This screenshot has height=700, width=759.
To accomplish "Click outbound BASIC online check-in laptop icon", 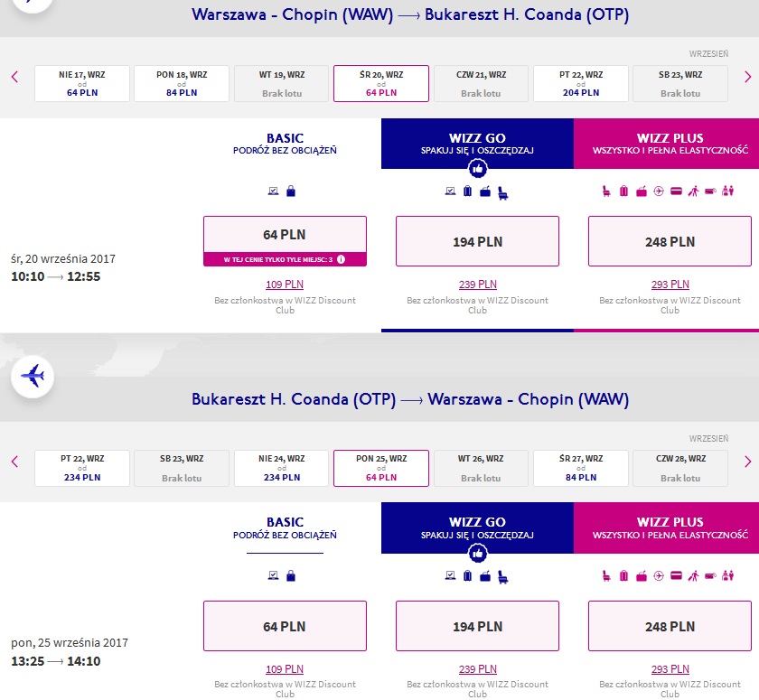I will (274, 191).
